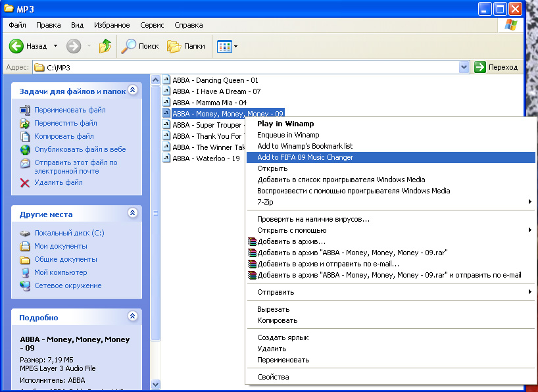Viewport: 538px width, 392px height.
Task: Click the globe icon for Опубликовать файл в вебе
Action: [25, 150]
